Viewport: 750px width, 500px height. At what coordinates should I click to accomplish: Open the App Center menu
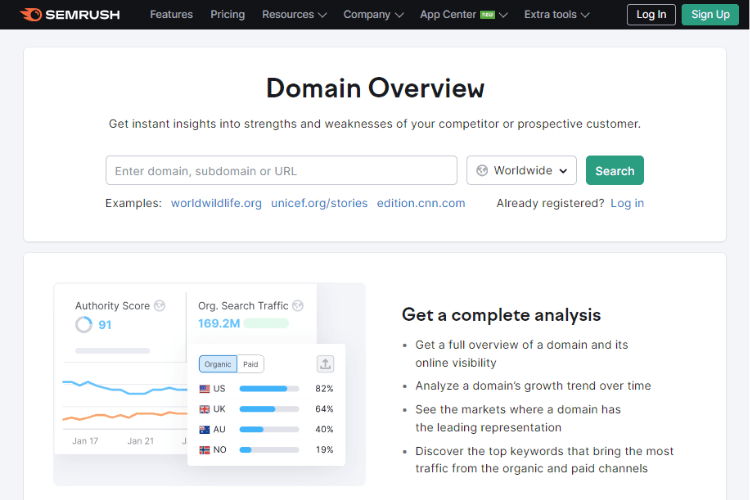coord(463,14)
